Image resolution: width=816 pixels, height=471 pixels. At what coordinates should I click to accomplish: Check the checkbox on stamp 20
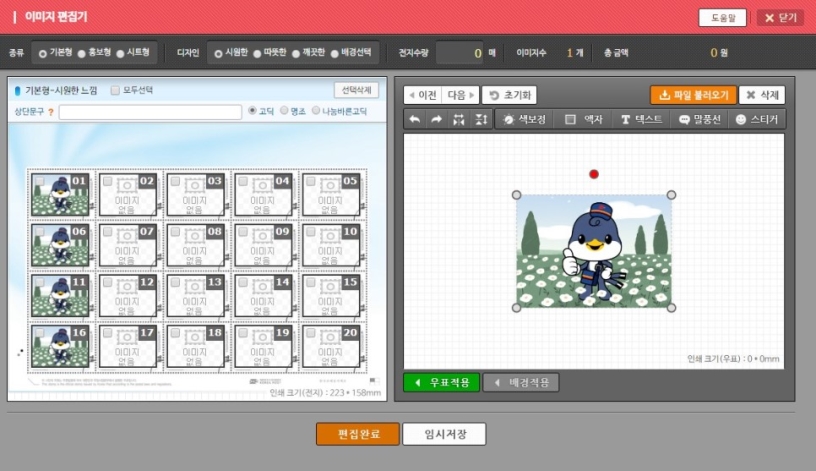pos(311,333)
